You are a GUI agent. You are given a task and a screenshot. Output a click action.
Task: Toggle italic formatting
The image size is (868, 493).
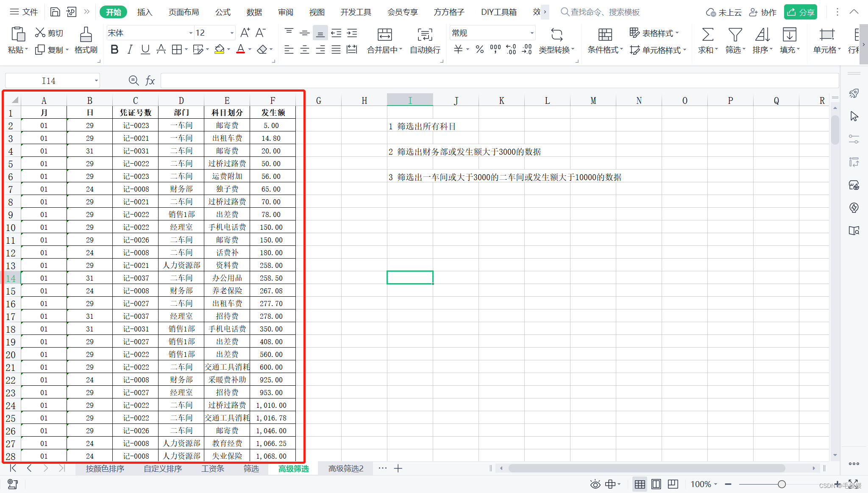(130, 50)
